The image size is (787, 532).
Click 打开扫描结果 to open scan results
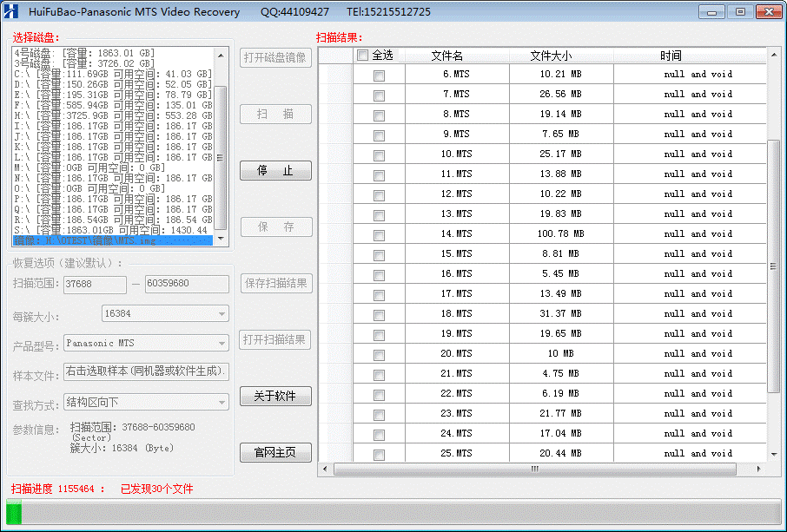[275, 339]
